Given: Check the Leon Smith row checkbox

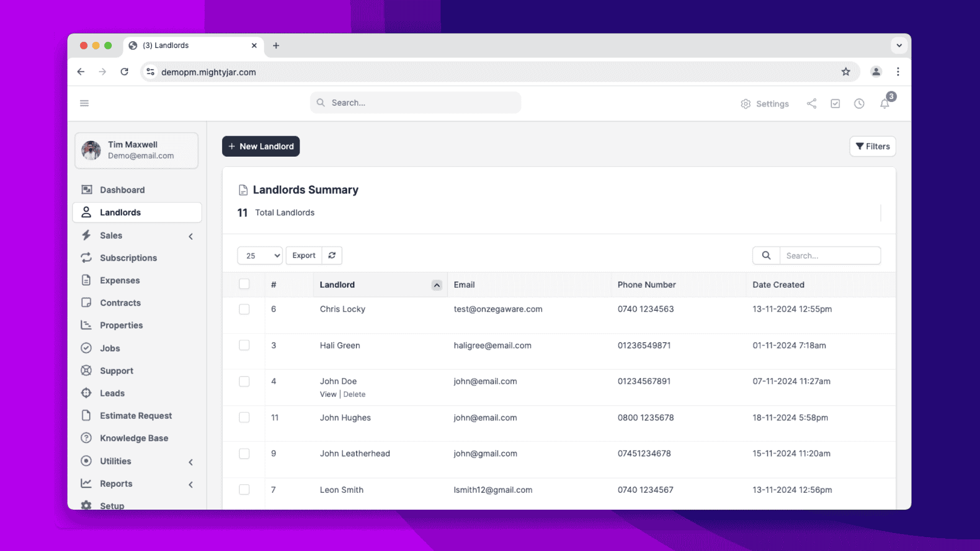Looking at the screenshot, I should pyautogui.click(x=244, y=490).
